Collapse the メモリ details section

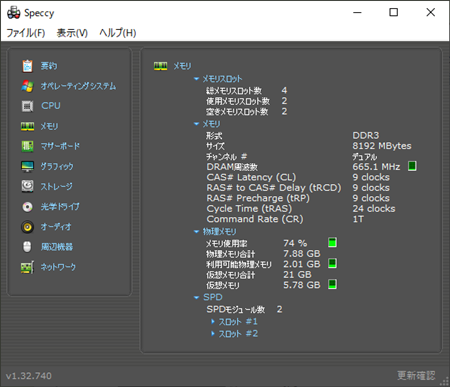coord(196,124)
